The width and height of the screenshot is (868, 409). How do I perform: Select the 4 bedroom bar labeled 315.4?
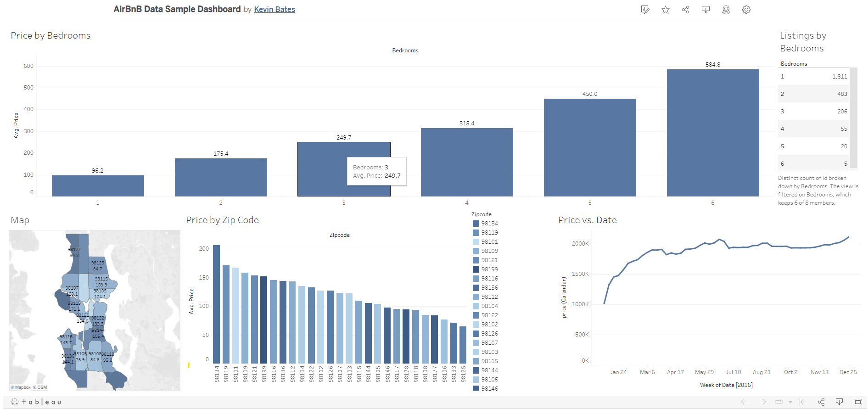point(467,162)
